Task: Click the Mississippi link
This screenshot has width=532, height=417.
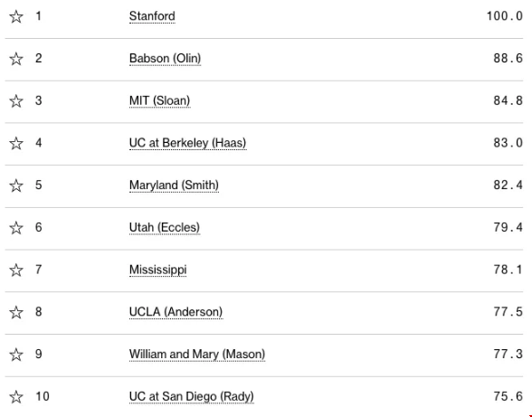Action: point(157,270)
